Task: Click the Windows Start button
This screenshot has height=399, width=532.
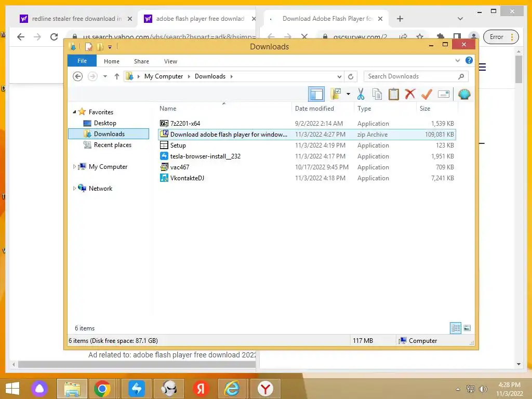Action: 12,389
